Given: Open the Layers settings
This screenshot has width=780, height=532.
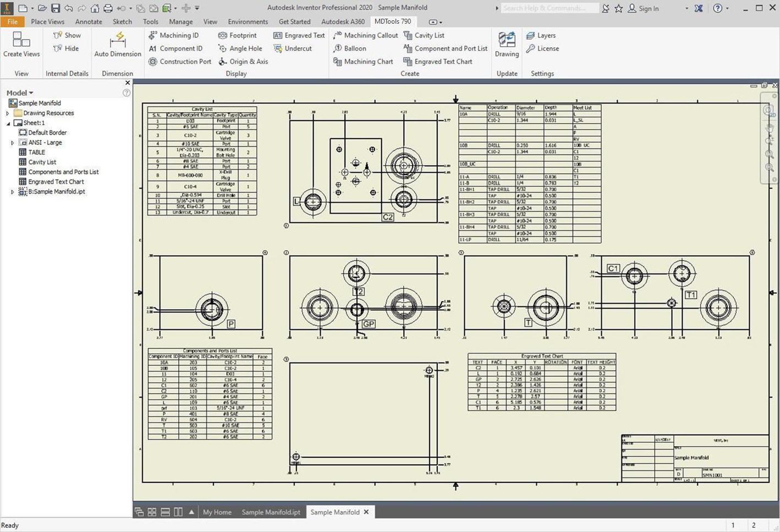Looking at the screenshot, I should tap(541, 35).
